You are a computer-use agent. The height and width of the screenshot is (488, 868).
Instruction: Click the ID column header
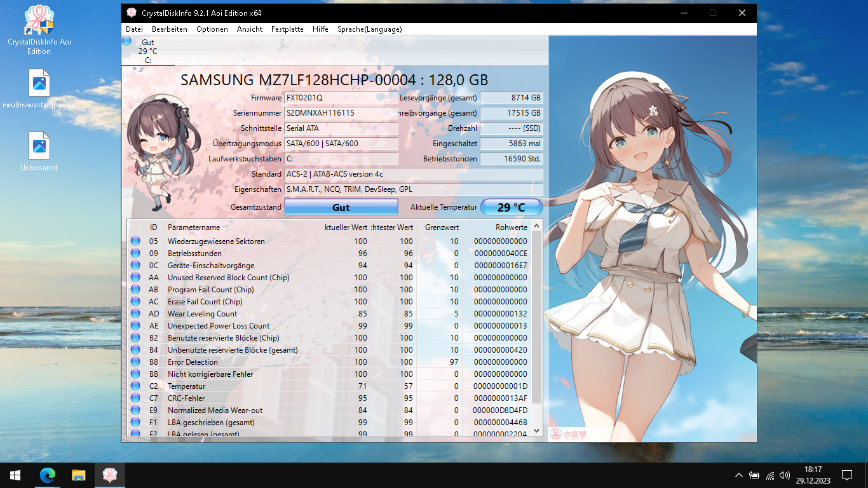pos(153,227)
